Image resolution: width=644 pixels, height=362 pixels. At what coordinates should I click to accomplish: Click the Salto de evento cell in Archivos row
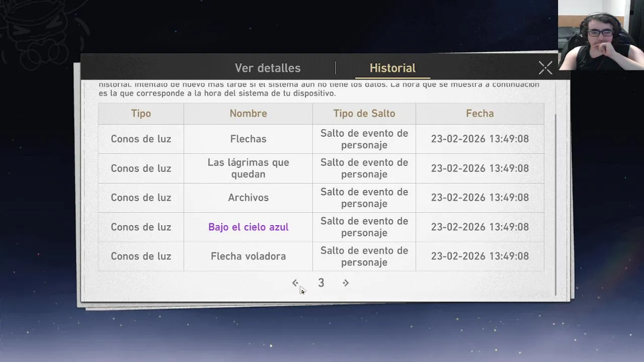(364, 198)
